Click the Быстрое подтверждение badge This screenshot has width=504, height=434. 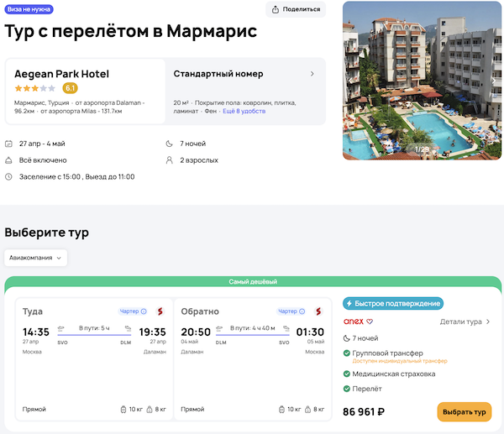tap(393, 304)
